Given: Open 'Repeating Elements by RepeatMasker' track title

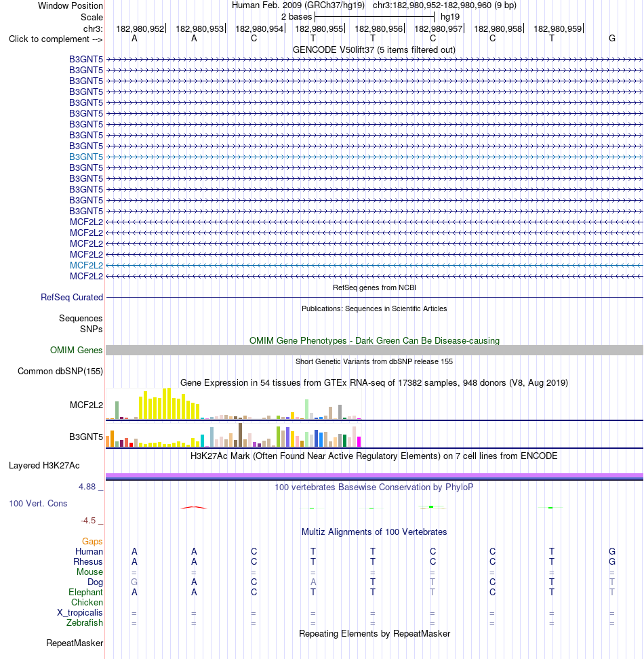Looking at the screenshot, I should coord(374,633).
